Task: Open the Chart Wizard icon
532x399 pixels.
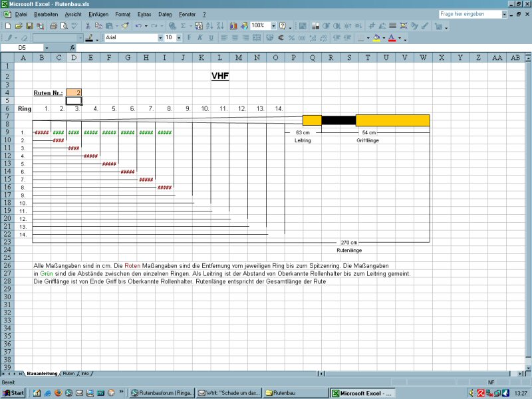Action: (x=233, y=26)
